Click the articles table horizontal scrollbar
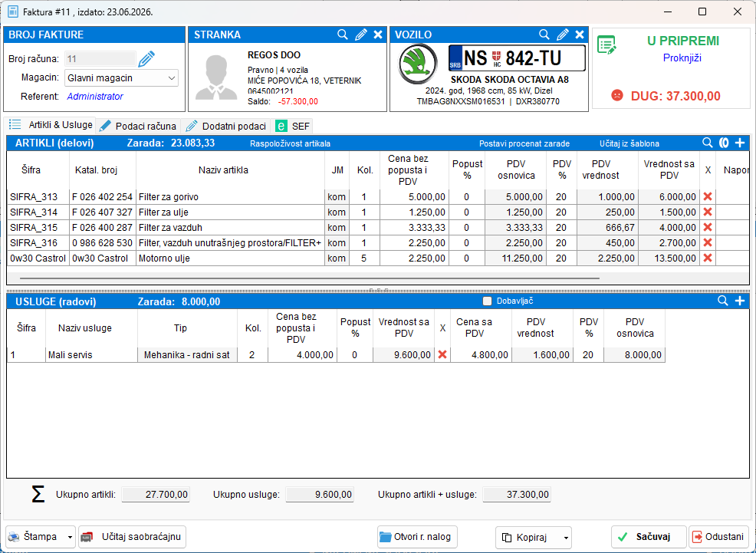Viewport: 756px width, 553px height. (x=310, y=278)
